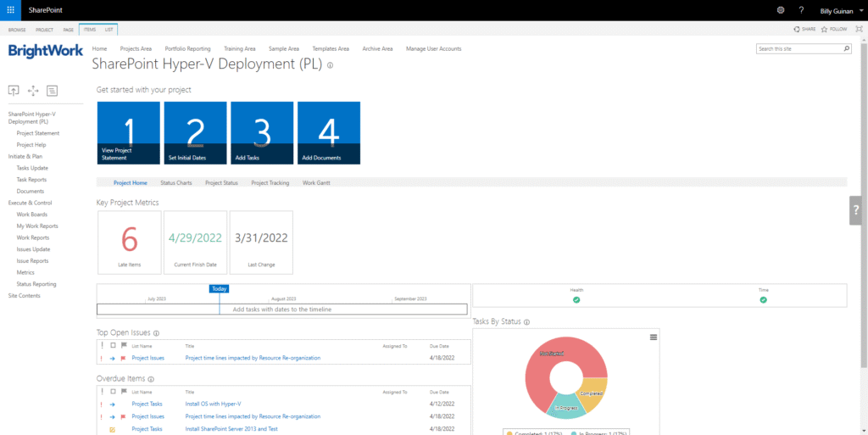Click into the Search this site field
Viewport: 868px width, 435px height.
798,49
